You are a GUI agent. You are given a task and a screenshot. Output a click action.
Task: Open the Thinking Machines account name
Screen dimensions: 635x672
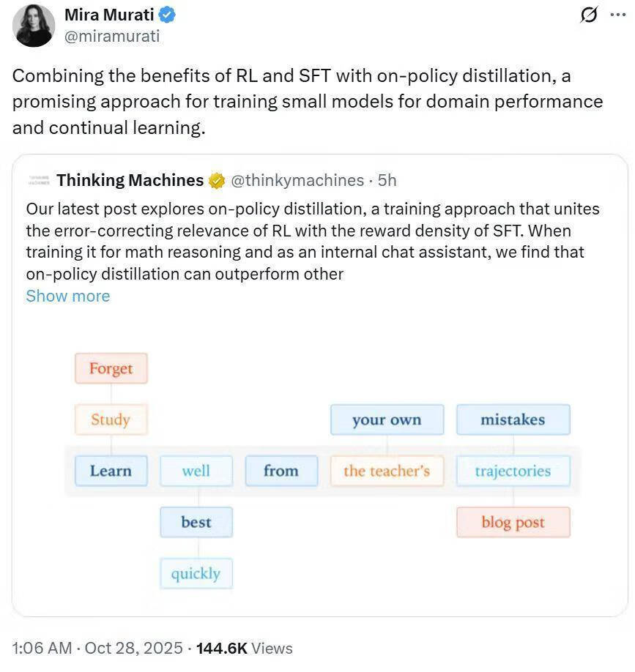point(130,180)
